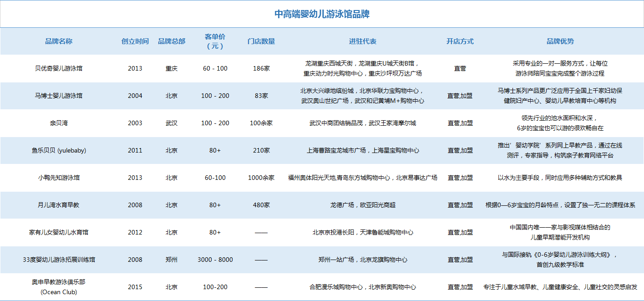The height and width of the screenshot is (301, 644).
Task: Click founding year 2011 in 鱼乐贝贝 row
Action: pyautogui.click(x=135, y=151)
